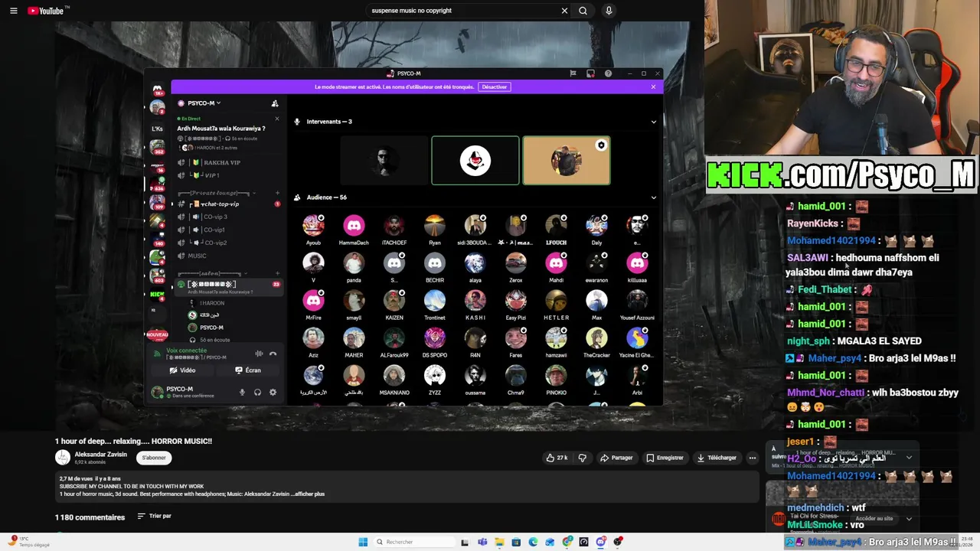Add a channel to the salon category
The height and width of the screenshot is (551, 980).
pos(277,273)
